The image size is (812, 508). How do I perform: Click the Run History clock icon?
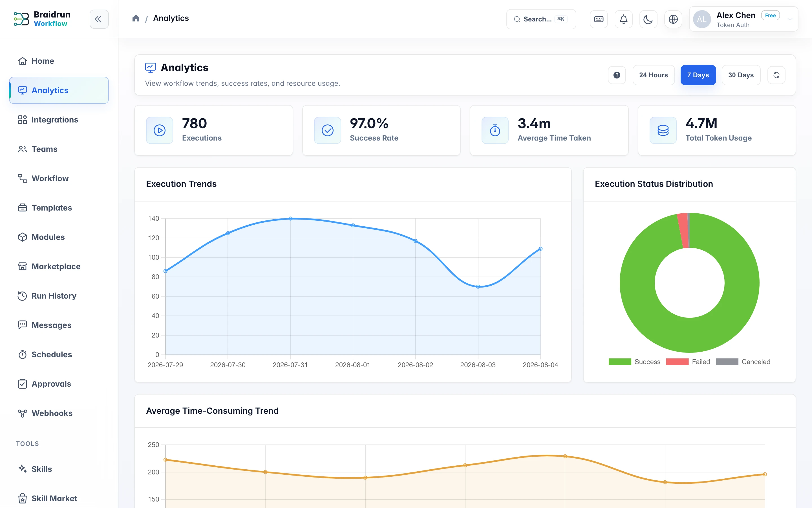23,296
